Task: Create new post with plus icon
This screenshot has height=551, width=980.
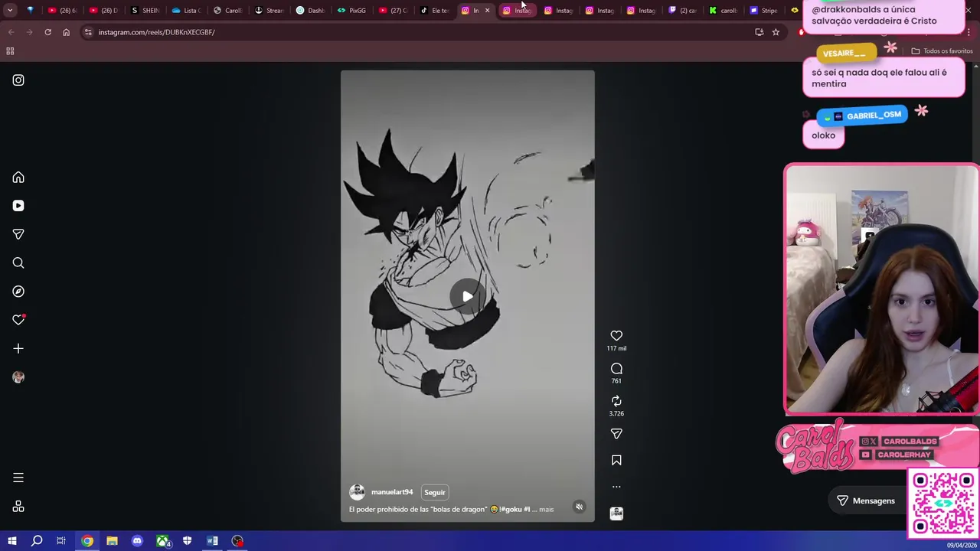Action: tap(18, 349)
